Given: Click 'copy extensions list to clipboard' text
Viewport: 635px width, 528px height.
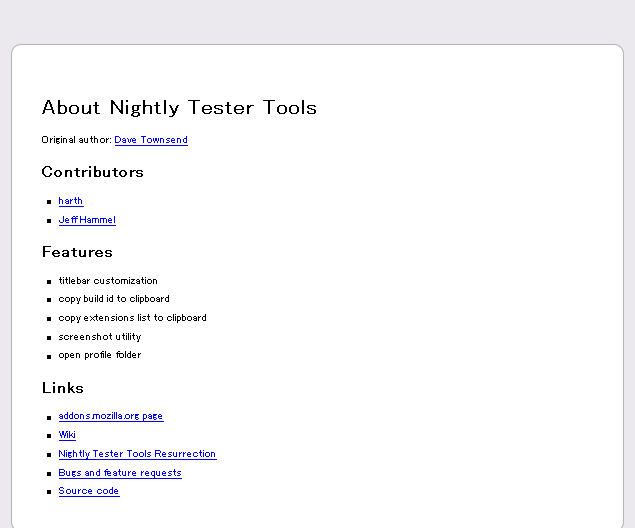Looking at the screenshot, I should pos(132,318).
